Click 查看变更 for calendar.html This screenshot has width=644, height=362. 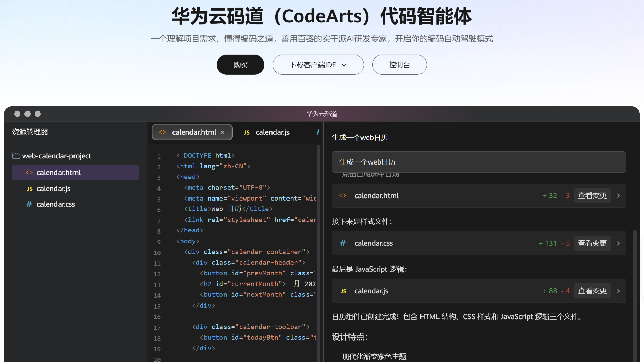592,195
